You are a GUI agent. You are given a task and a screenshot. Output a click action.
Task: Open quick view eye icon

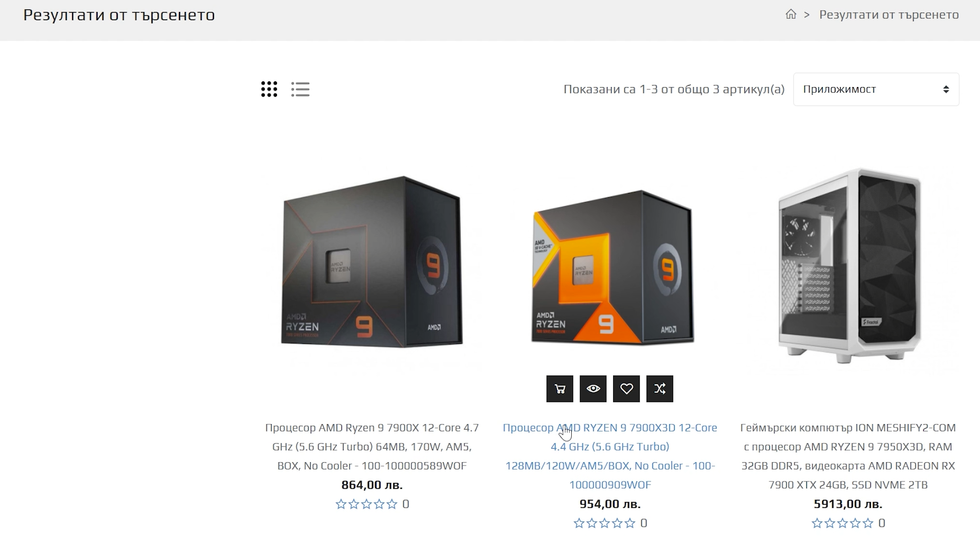click(x=593, y=389)
